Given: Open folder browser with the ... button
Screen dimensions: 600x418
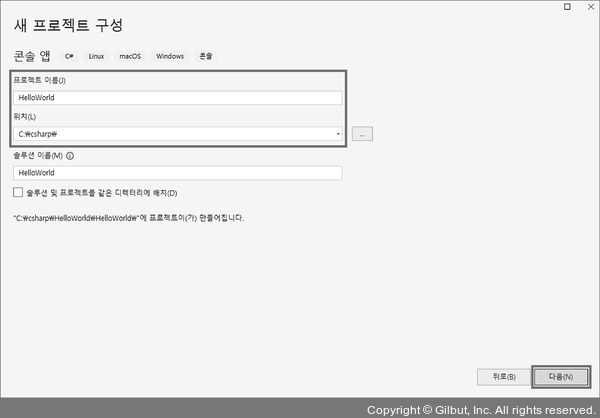Looking at the screenshot, I should 362,134.
